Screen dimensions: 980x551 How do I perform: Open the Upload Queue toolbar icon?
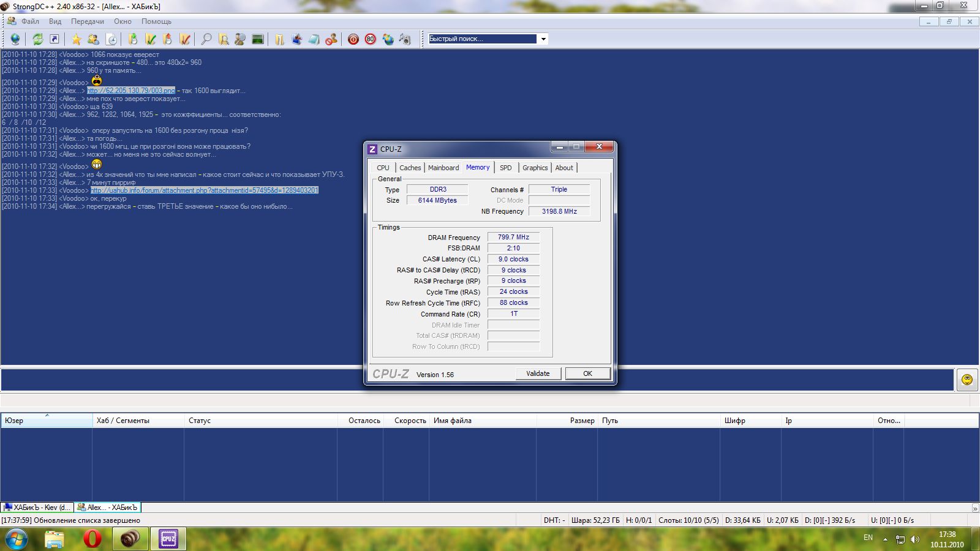[x=167, y=39]
